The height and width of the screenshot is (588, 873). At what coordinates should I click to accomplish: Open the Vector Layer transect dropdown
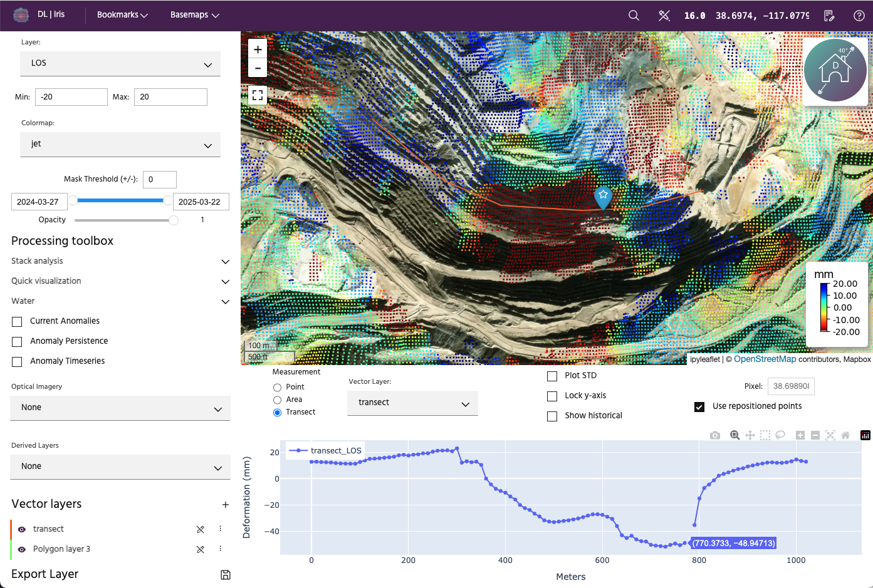[x=412, y=403]
